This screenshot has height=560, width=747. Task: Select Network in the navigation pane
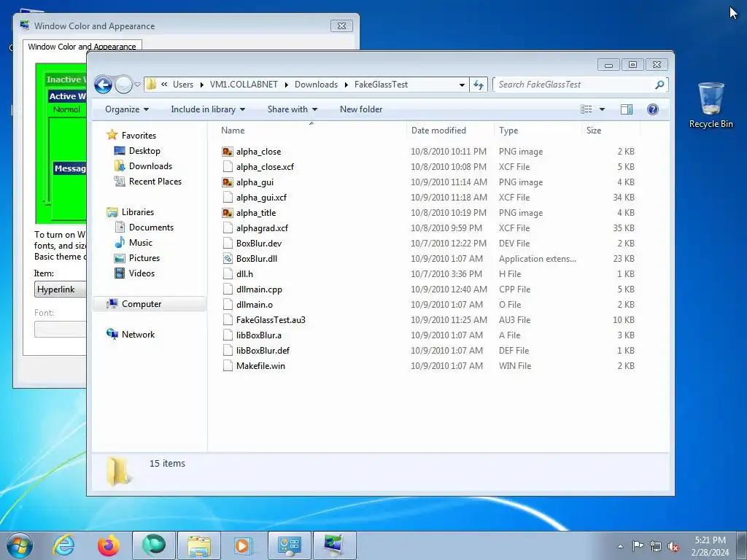coord(138,335)
